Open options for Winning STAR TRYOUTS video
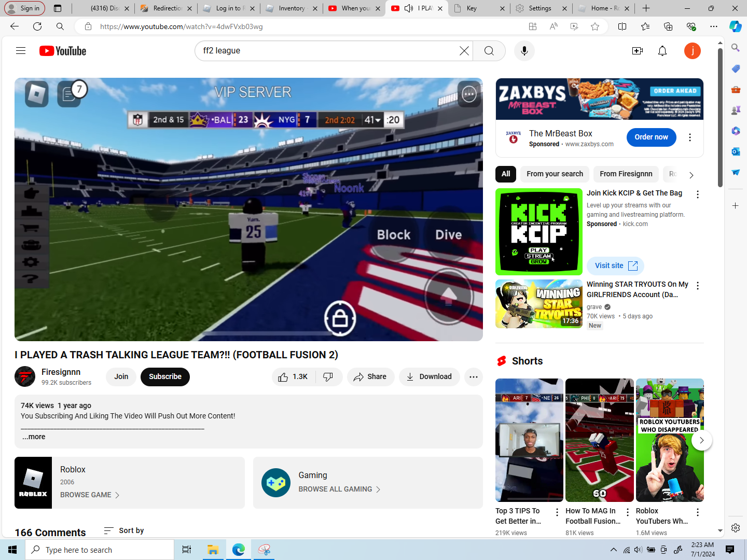 coord(698,286)
